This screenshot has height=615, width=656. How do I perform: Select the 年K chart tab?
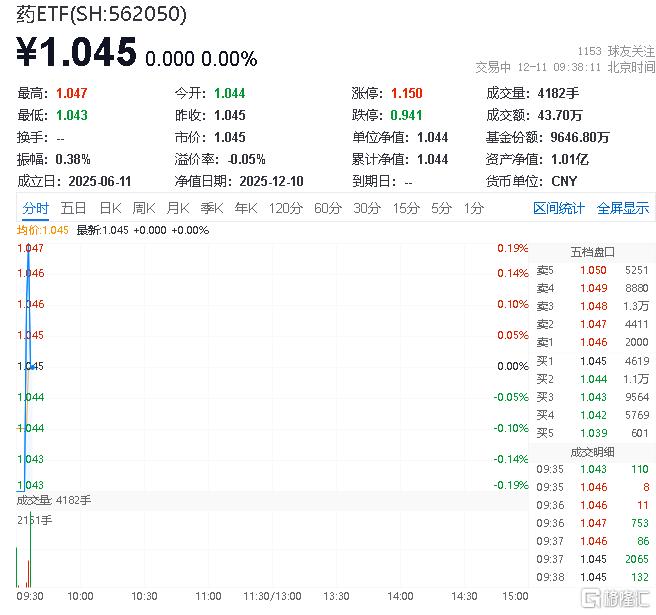point(246,208)
